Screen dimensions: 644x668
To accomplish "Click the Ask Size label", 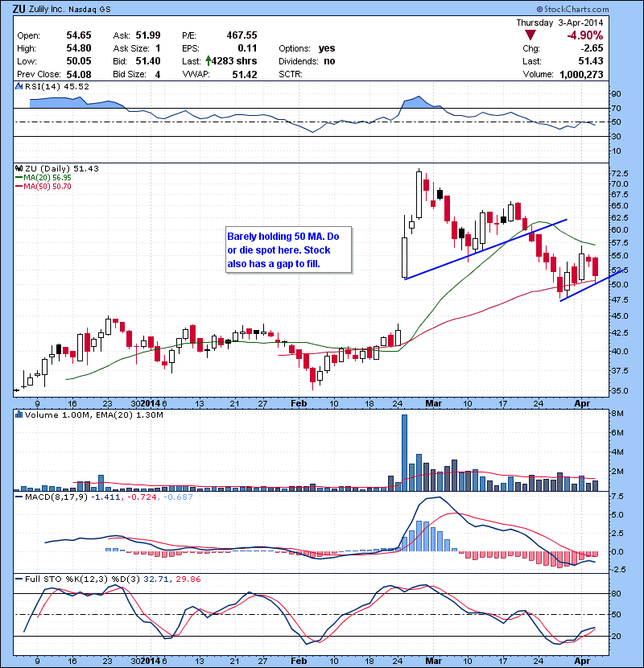I will point(131,48).
